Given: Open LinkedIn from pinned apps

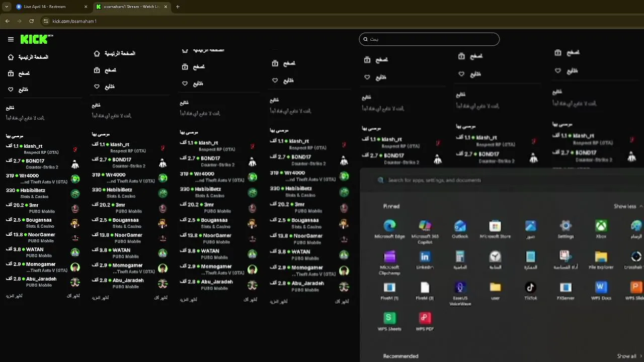Looking at the screenshot, I should point(425,260).
